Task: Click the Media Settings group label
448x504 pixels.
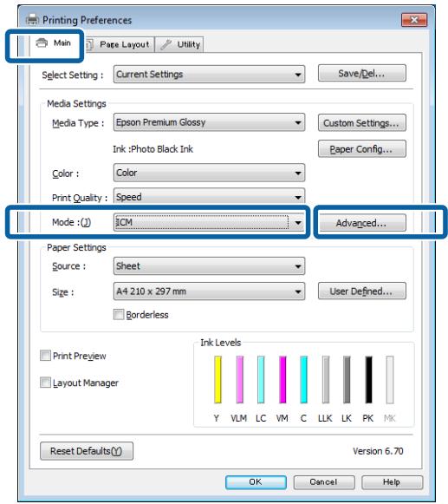Action: [x=76, y=103]
